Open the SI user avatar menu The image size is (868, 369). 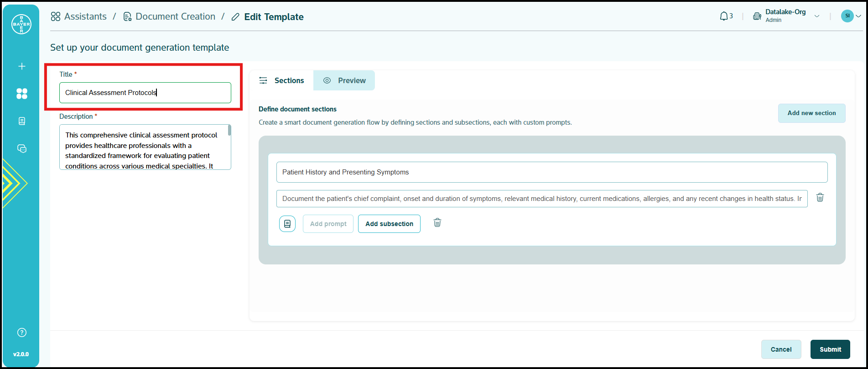pos(847,16)
